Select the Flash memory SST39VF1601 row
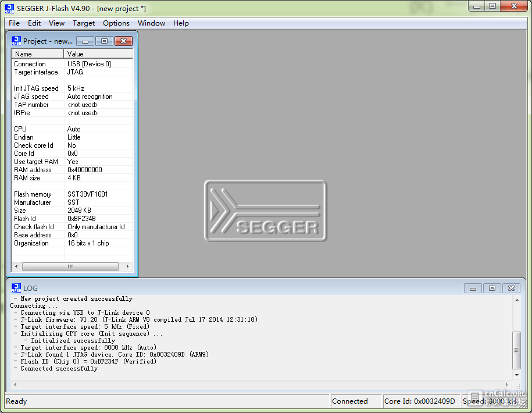532x413 pixels. point(72,194)
